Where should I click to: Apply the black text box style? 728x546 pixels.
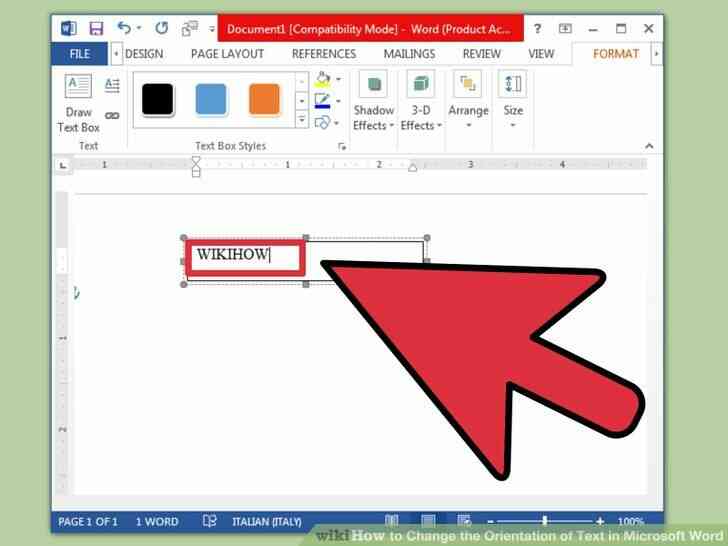[157, 99]
